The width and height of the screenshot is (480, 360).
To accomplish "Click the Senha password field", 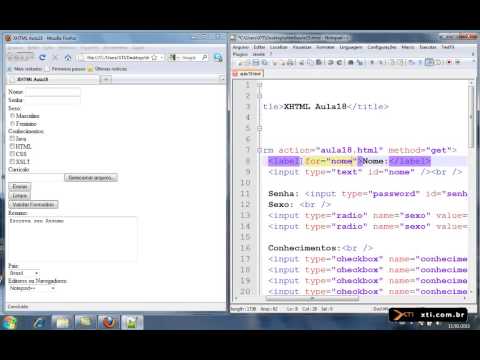I will click(52, 100).
